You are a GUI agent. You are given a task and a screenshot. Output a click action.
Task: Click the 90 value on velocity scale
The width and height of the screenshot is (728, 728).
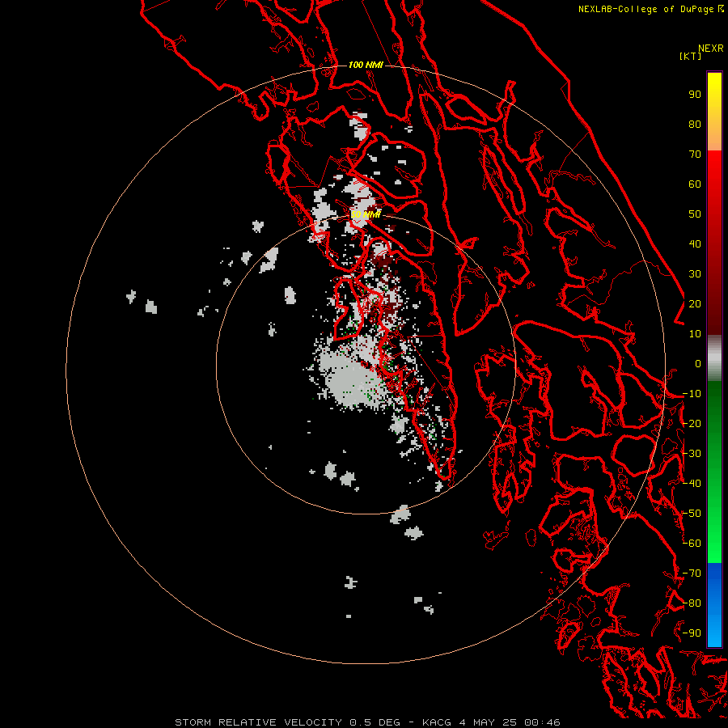pos(695,95)
